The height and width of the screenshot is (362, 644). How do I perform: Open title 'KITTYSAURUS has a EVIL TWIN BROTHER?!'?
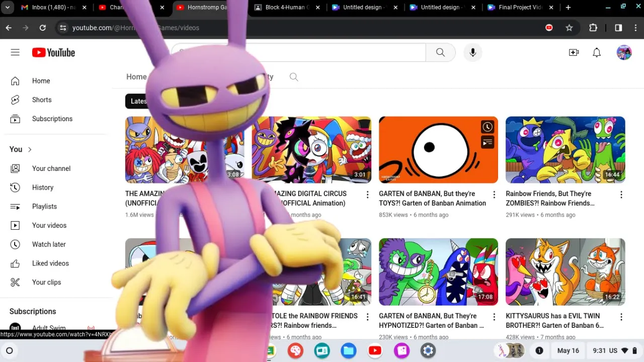pyautogui.click(x=554, y=320)
